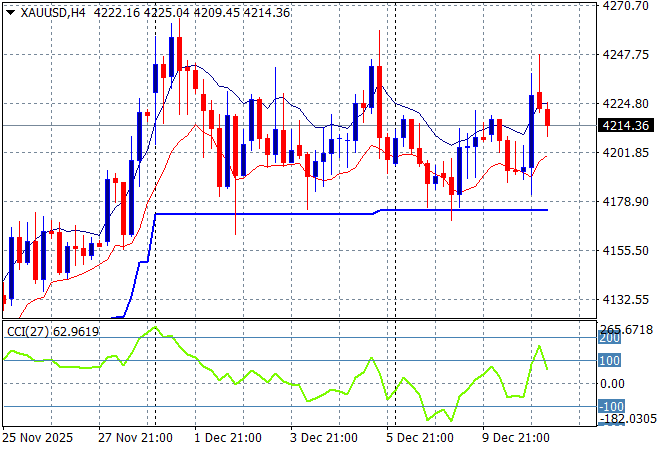Viewport: 660px width, 450px height.
Task: Click the CCI -100 level label
Action: click(x=610, y=407)
